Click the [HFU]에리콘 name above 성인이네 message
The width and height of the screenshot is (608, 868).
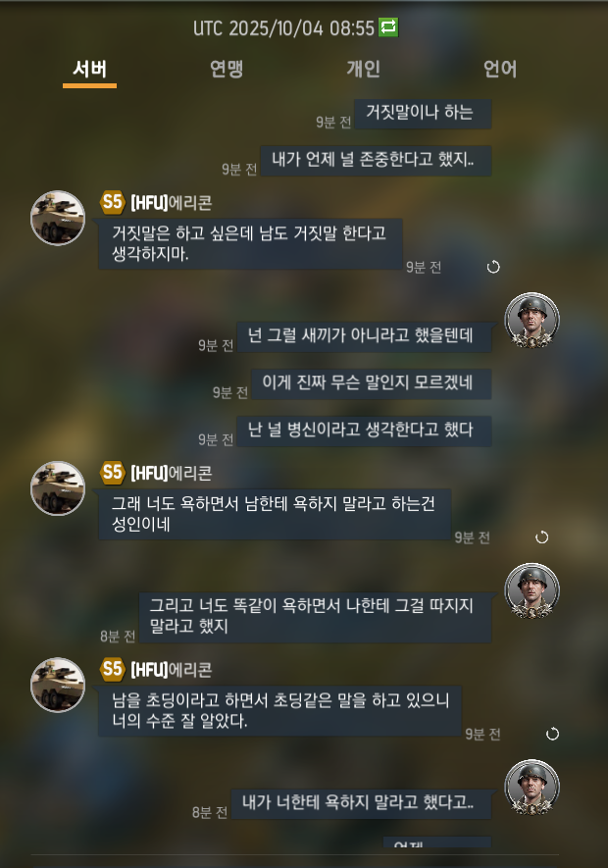[171, 474]
